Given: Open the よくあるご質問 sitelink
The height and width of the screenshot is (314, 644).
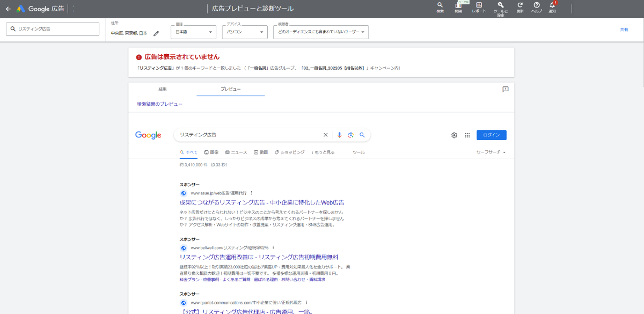Looking at the screenshot, I should [x=237, y=280].
